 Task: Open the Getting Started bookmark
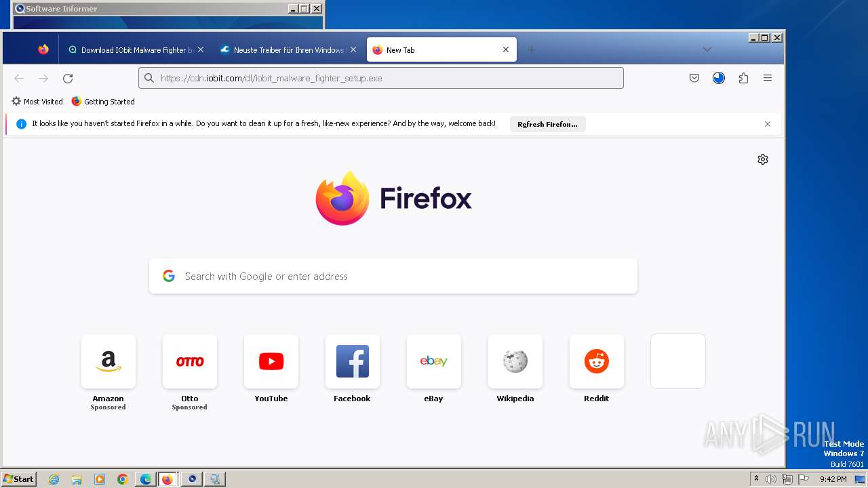pyautogui.click(x=103, y=102)
